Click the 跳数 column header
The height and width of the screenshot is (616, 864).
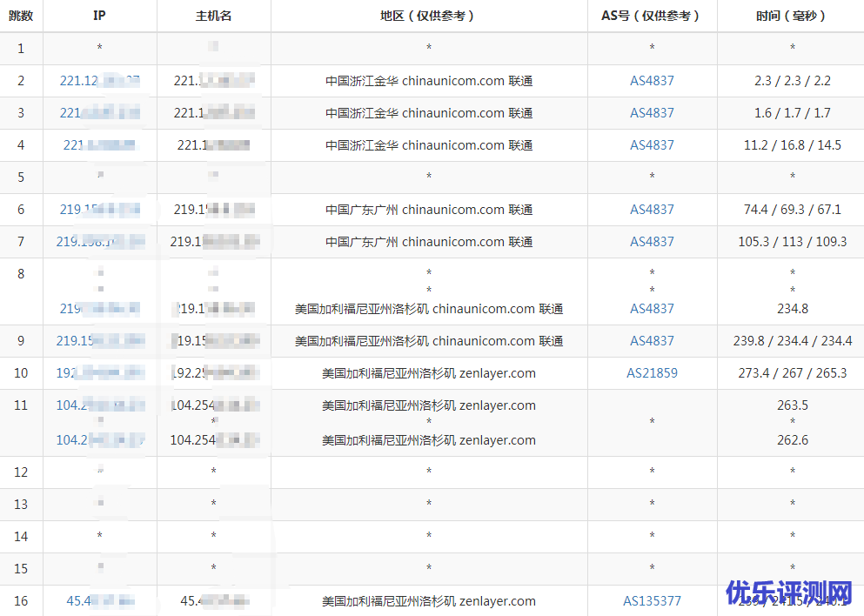[x=21, y=16]
